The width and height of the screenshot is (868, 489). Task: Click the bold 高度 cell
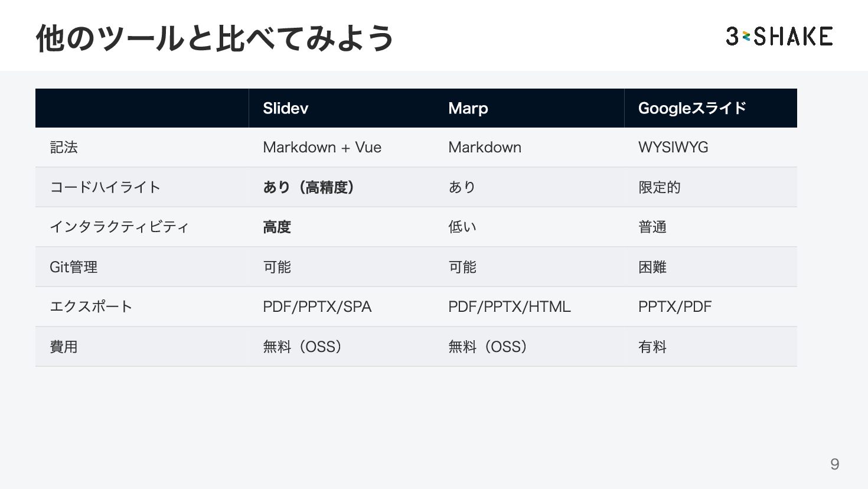pyautogui.click(x=277, y=227)
